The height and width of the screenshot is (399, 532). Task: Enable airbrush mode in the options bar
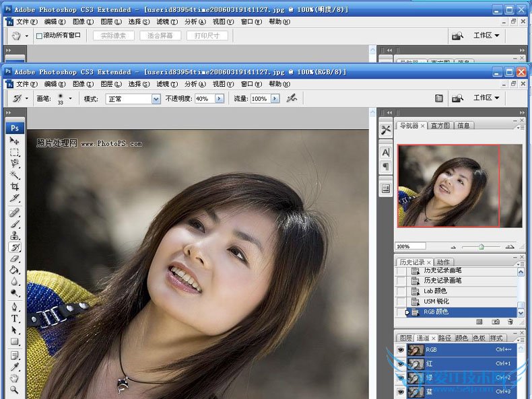292,98
